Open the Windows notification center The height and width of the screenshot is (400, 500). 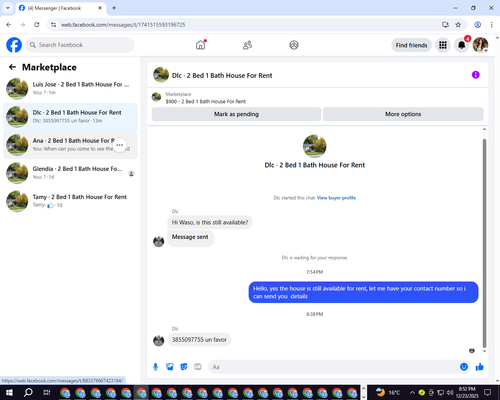point(487,392)
